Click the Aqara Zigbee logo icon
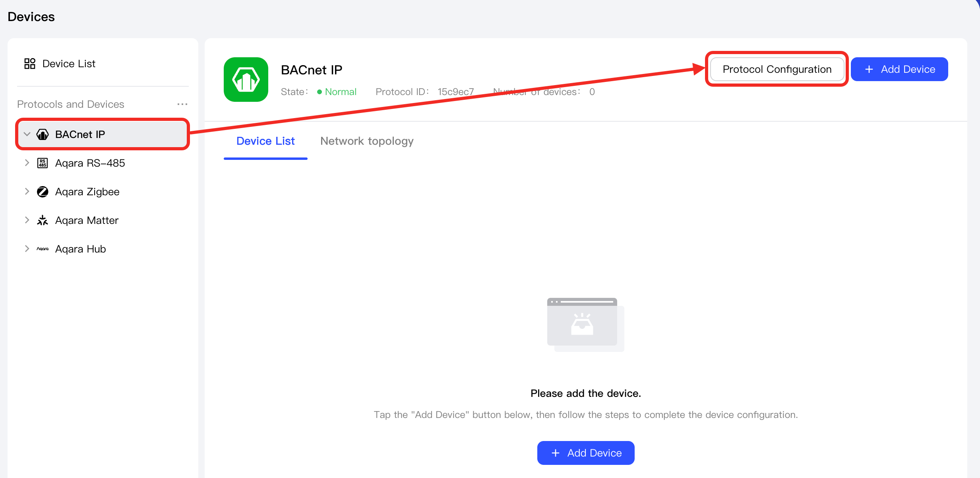 [43, 192]
